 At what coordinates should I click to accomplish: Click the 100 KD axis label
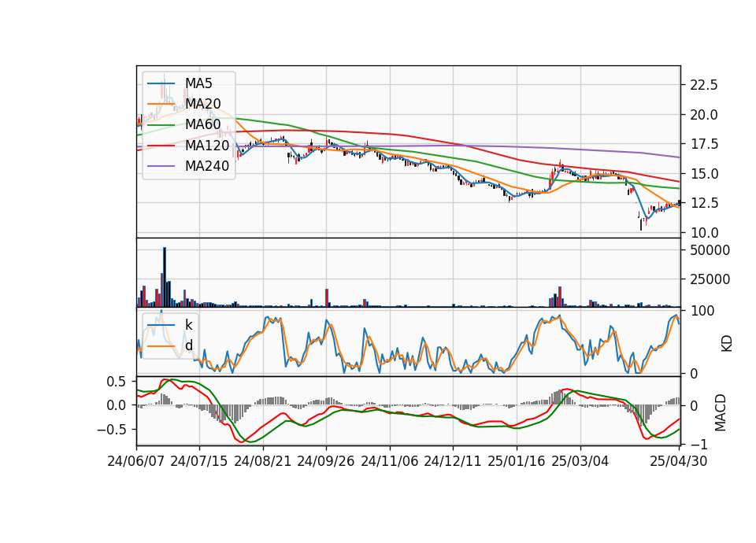click(702, 312)
